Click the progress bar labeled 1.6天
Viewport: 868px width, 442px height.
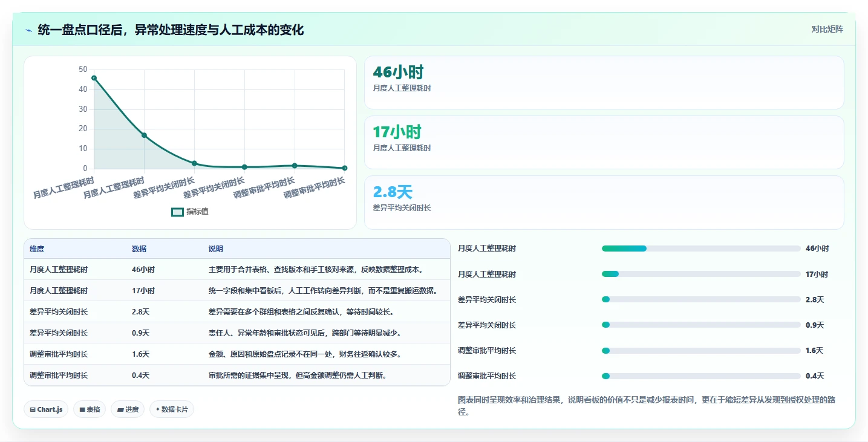coord(701,351)
